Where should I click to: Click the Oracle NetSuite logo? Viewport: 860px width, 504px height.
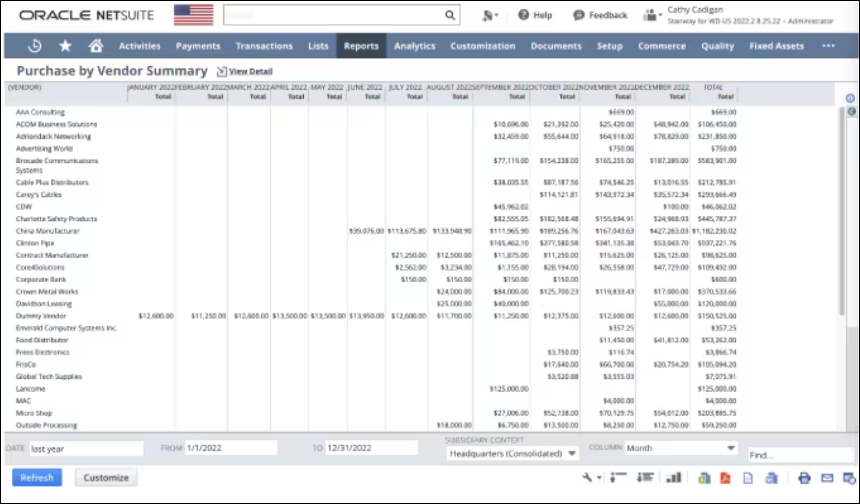tap(87, 15)
